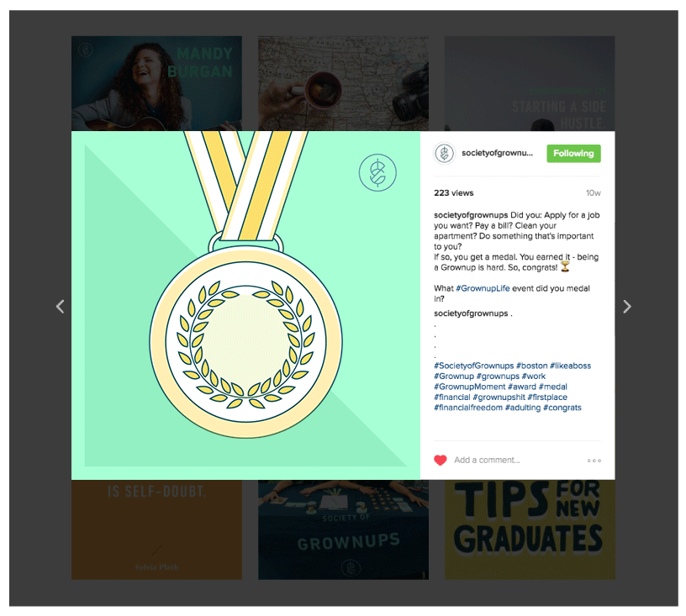This screenshot has height=616, width=686.
Task: Open the #SocietyofGrownups hashtag
Action: coord(474,366)
